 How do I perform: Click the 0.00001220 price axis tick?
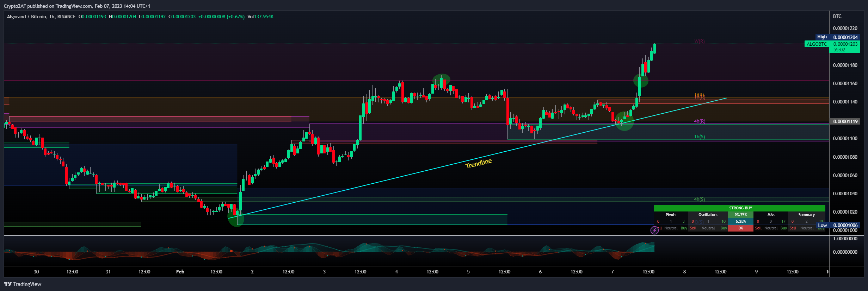coord(845,28)
